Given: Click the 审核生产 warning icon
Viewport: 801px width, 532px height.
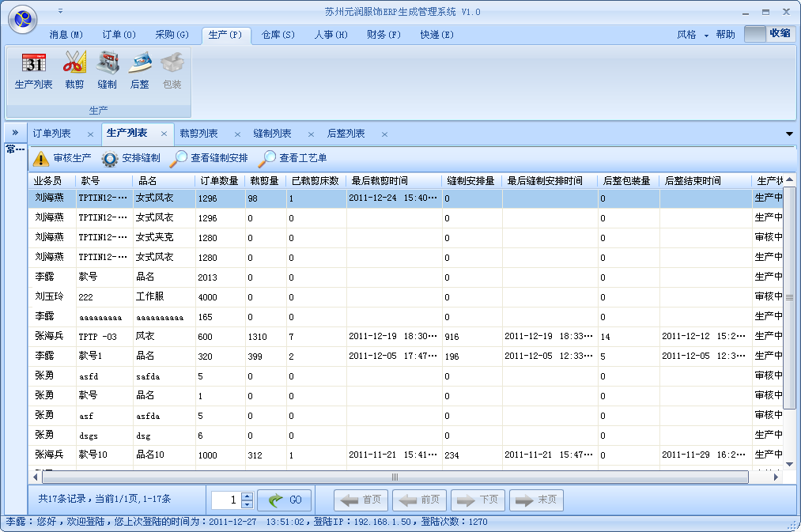Looking at the screenshot, I should point(41,158).
